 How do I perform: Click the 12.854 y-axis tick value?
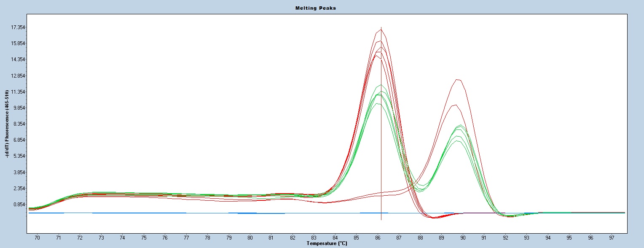coord(18,76)
